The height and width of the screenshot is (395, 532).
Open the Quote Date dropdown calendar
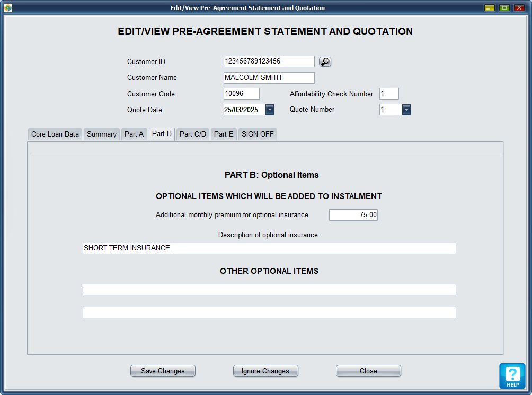click(270, 110)
